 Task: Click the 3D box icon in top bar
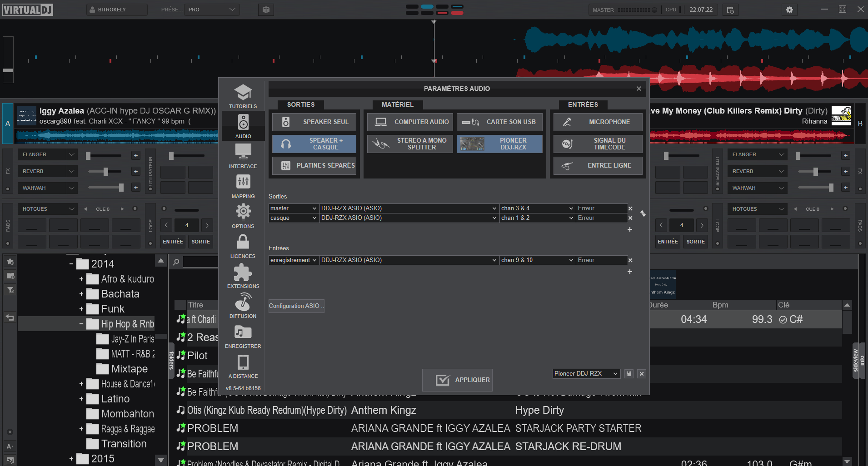(266, 10)
